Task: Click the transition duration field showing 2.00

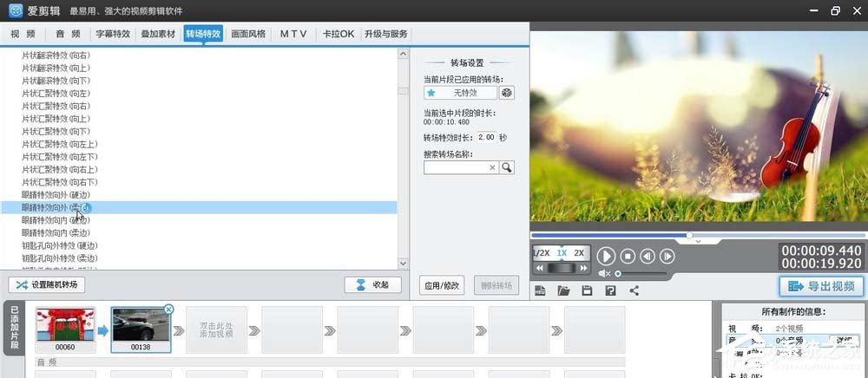Action: (486, 138)
